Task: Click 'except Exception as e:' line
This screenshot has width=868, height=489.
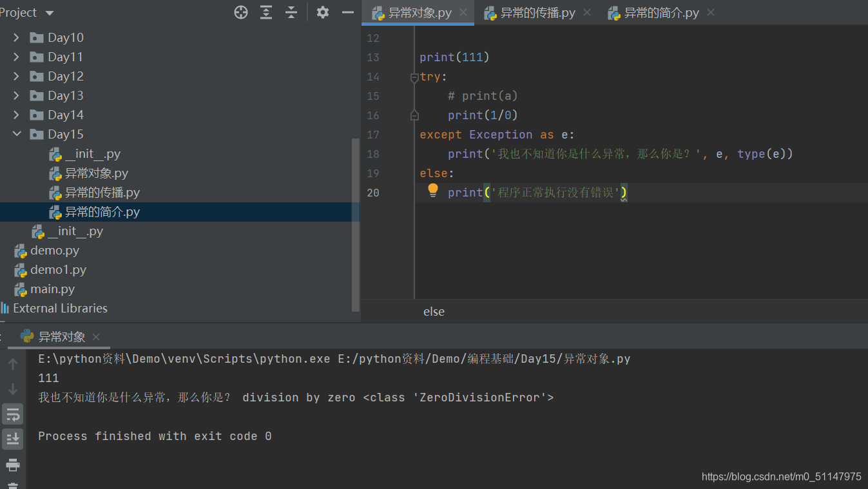Action: (x=497, y=135)
